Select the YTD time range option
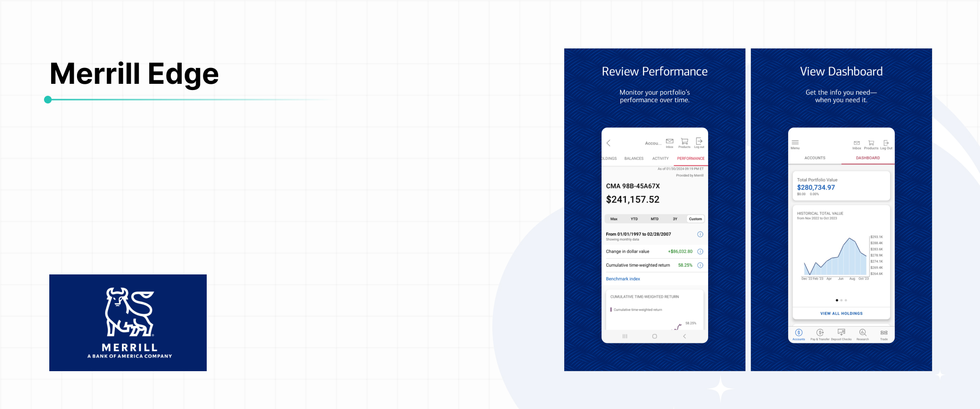 [634, 219]
